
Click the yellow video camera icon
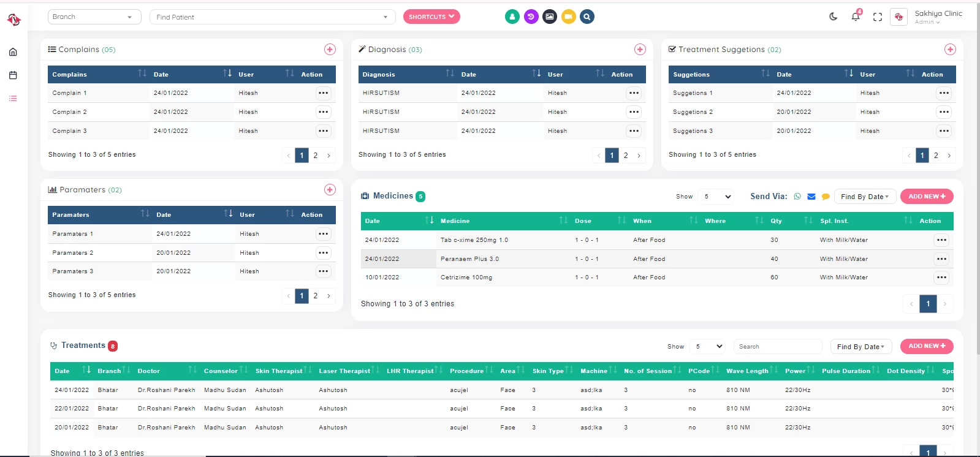point(569,17)
